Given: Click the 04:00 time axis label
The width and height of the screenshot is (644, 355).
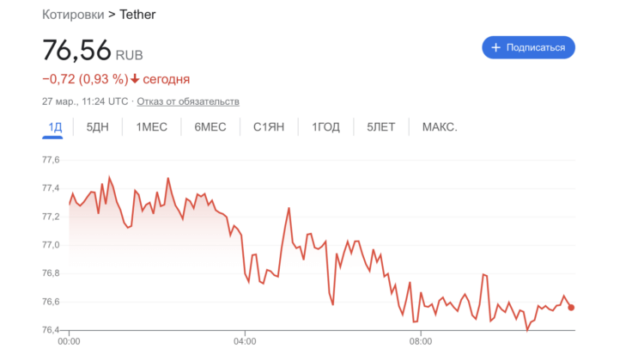Looking at the screenshot, I should (x=245, y=341).
